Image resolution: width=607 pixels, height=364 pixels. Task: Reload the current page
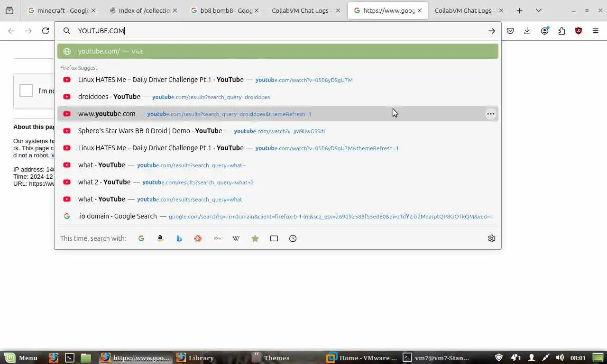(46, 31)
